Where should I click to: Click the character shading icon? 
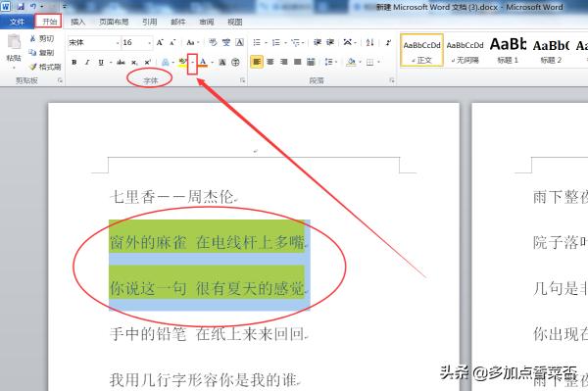point(222,62)
